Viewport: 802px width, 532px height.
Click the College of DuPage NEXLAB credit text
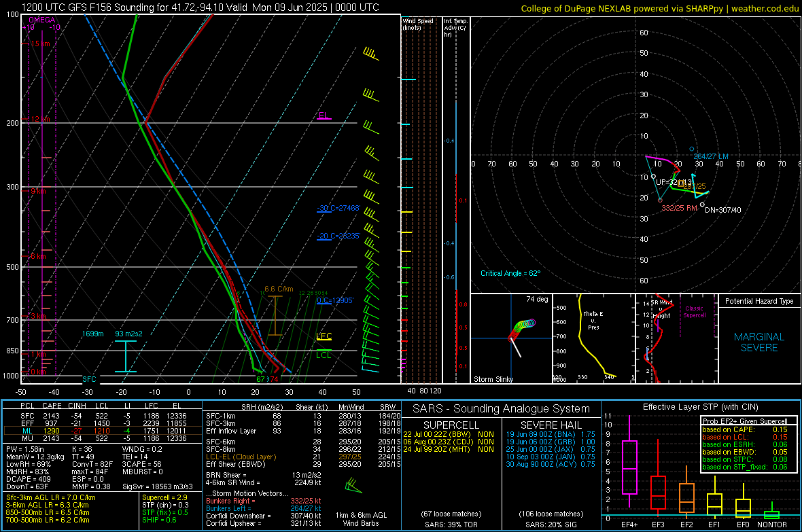point(660,8)
